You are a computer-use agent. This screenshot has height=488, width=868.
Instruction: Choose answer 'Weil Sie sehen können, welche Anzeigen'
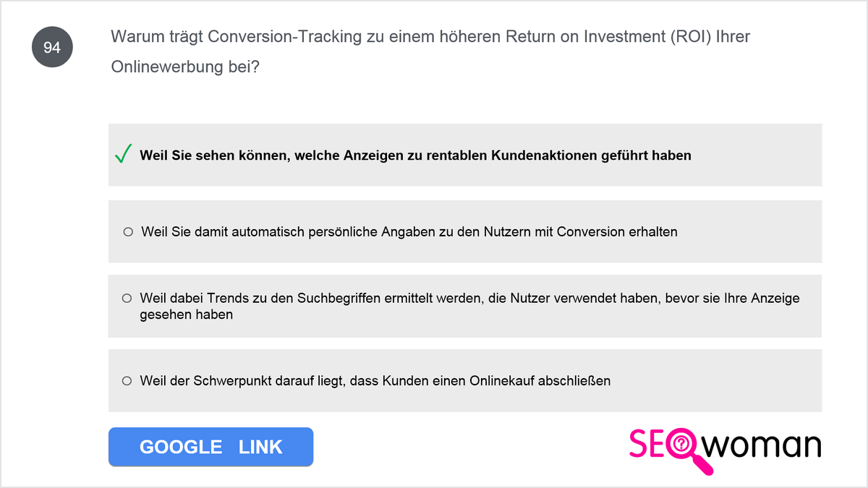pyautogui.click(x=465, y=155)
